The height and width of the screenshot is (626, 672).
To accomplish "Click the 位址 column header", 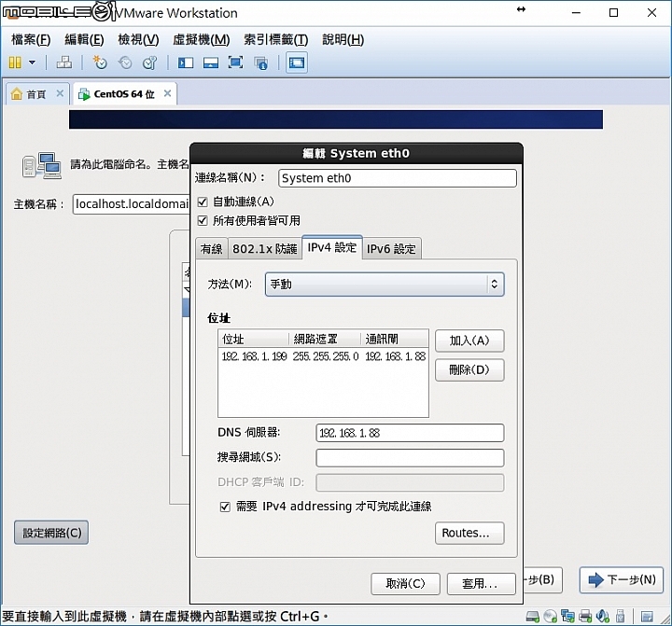I will [x=253, y=339].
